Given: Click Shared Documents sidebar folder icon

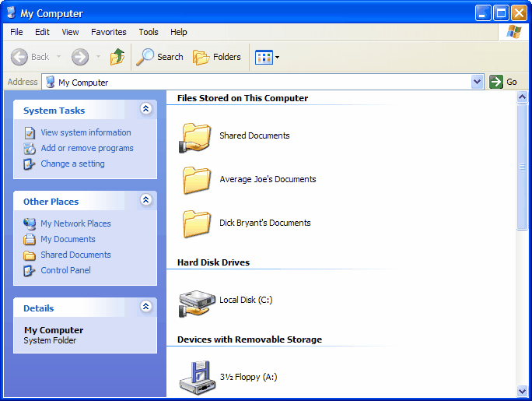Looking at the screenshot, I should [30, 255].
